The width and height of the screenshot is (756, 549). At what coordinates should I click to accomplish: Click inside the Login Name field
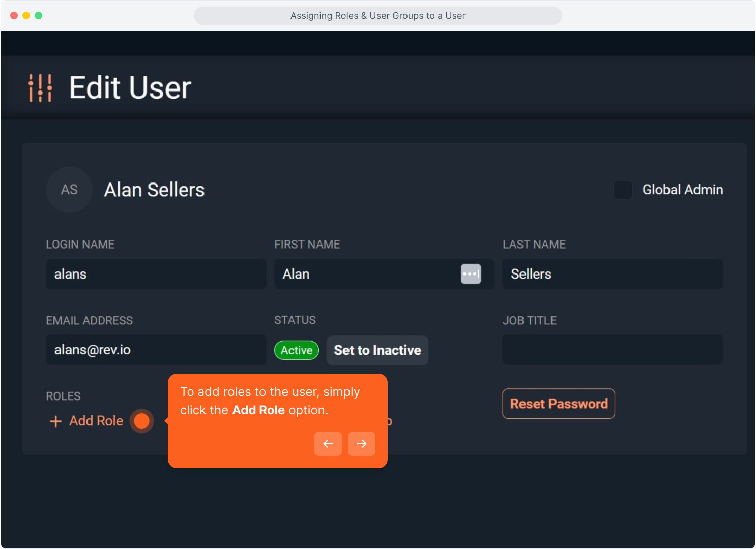[156, 274]
